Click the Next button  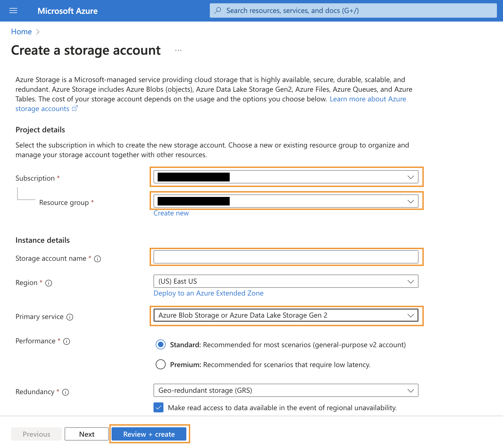pos(87,434)
